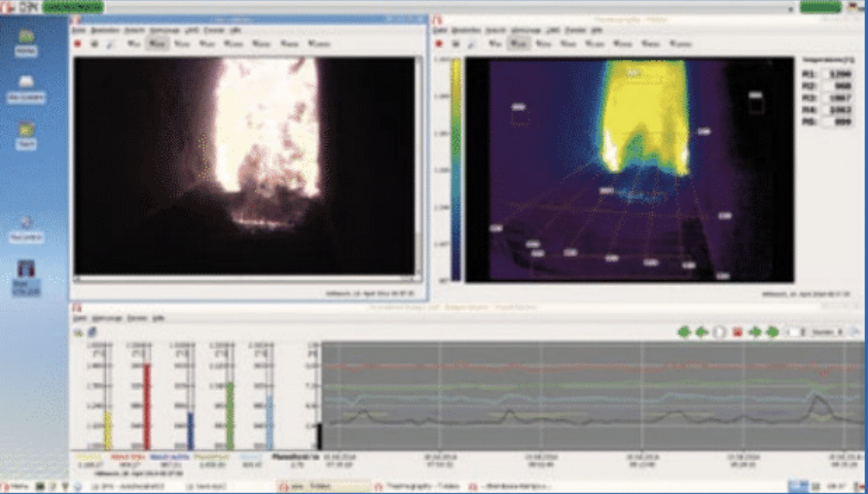Open the Datei menu in trend window
868x494 pixels.
(80, 319)
